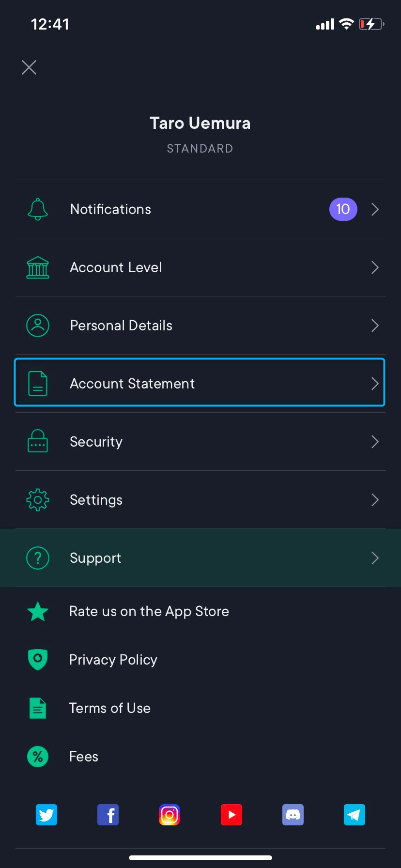The width and height of the screenshot is (401, 868).
Task: Tap Rate us on the App Store
Action: click(149, 611)
